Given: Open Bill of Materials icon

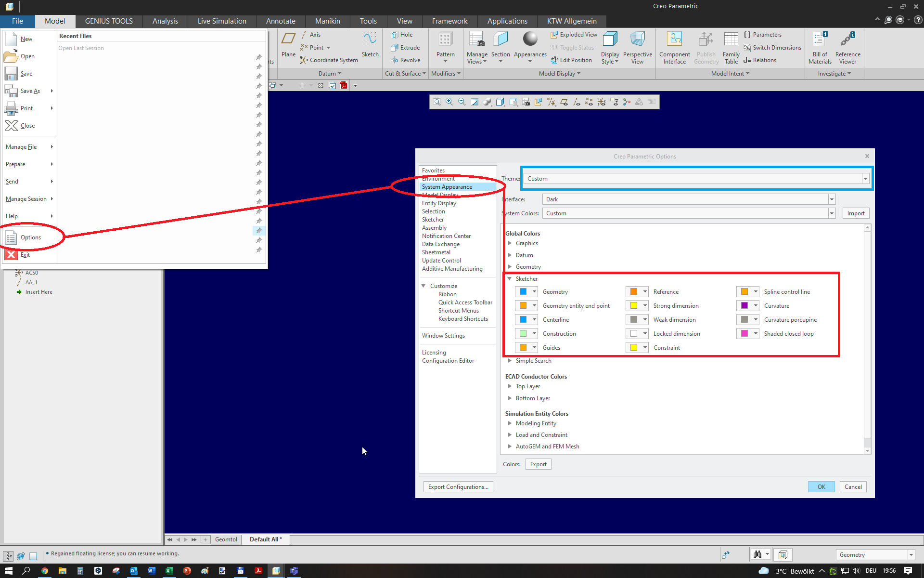Looking at the screenshot, I should [x=820, y=39].
